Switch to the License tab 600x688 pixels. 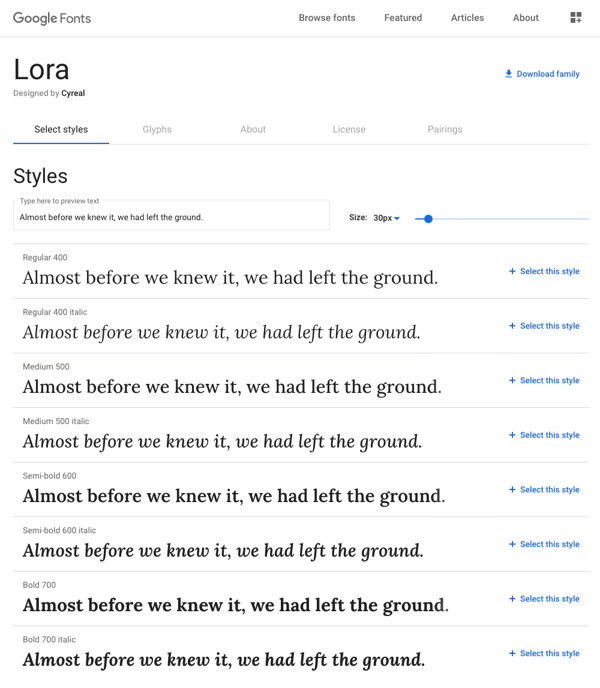click(349, 130)
